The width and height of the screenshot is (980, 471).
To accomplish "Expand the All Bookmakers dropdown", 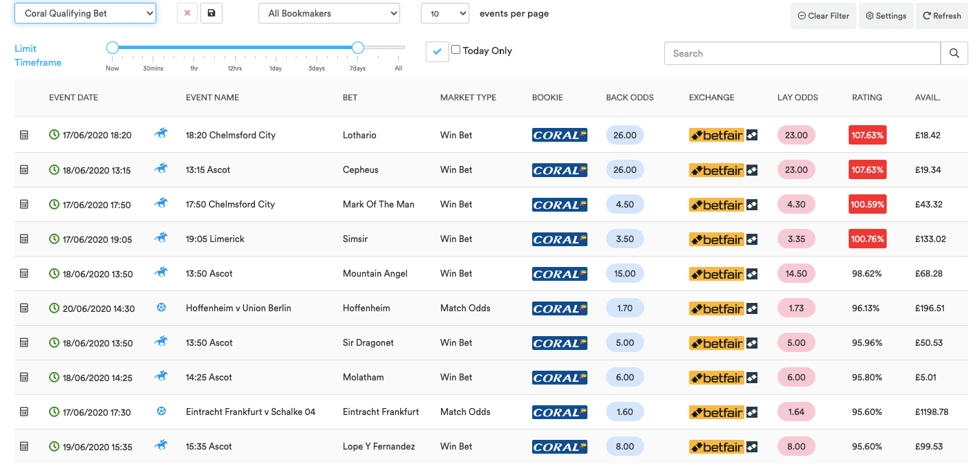I will 329,13.
